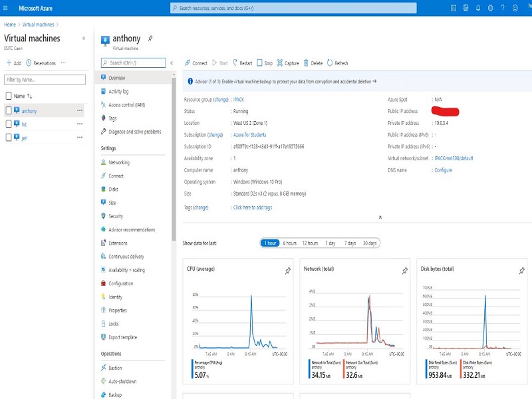Show data for last 1 day
The width and height of the screenshot is (532, 399).
coord(331,243)
